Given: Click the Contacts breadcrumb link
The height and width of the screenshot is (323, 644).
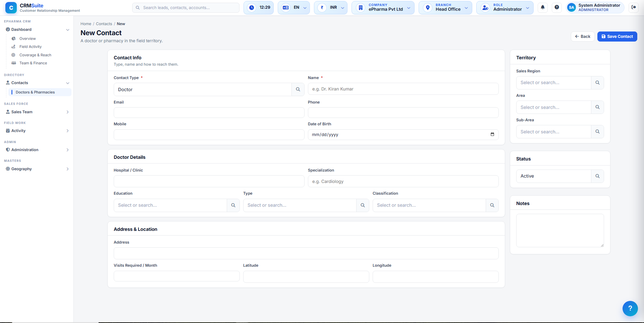Looking at the screenshot, I should [104, 24].
